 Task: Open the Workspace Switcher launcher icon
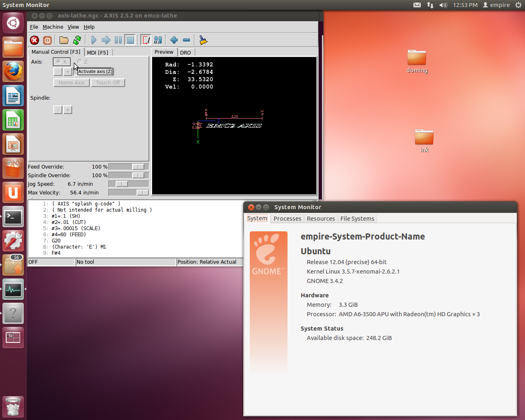point(13,338)
